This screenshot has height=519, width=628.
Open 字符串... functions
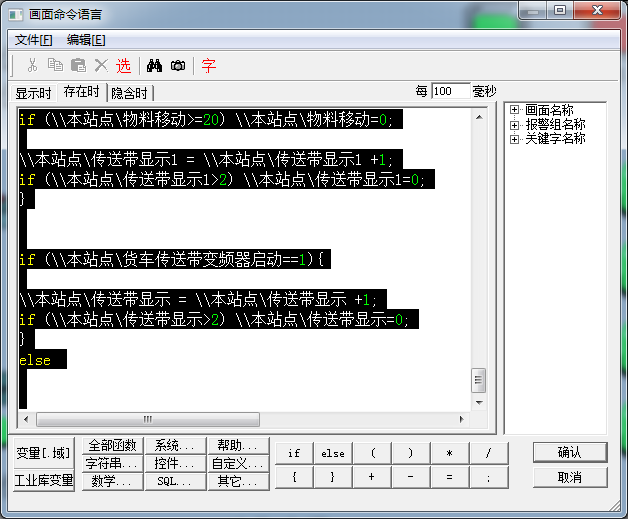pyautogui.click(x=113, y=463)
